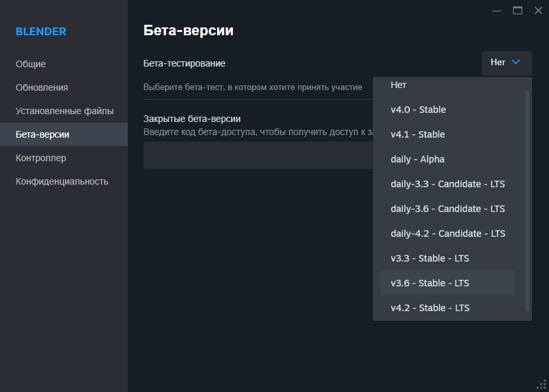549x392 pixels.
Task: Go to the Контроллер settings
Action: click(41, 158)
